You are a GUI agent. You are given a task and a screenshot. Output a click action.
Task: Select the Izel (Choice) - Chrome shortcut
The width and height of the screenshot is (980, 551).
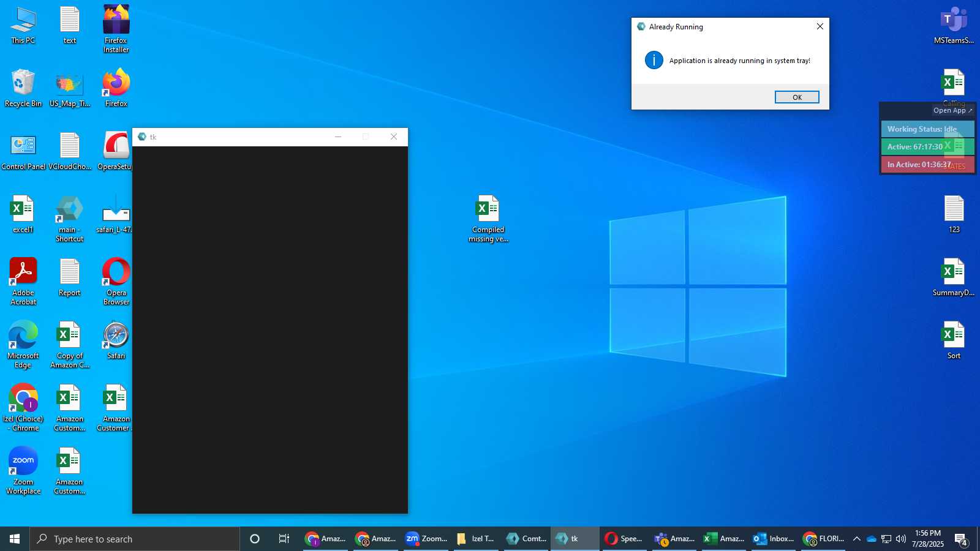click(x=23, y=408)
